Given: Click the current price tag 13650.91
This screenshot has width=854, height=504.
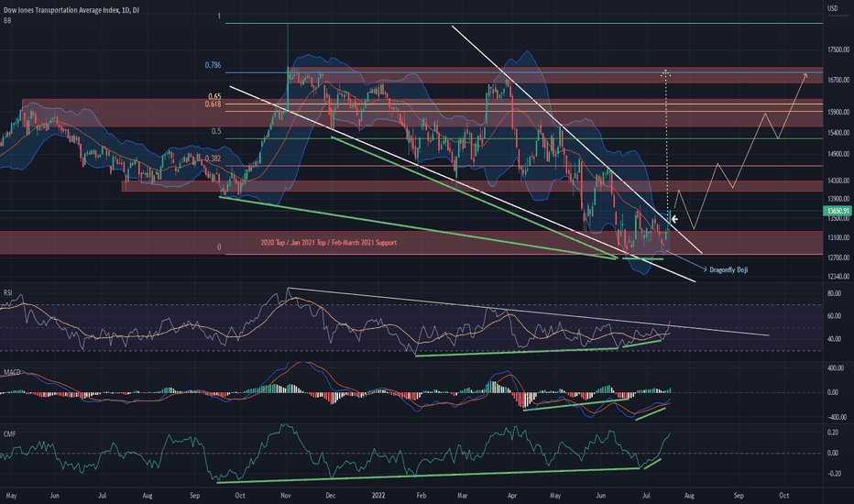Looking at the screenshot, I should [838, 211].
